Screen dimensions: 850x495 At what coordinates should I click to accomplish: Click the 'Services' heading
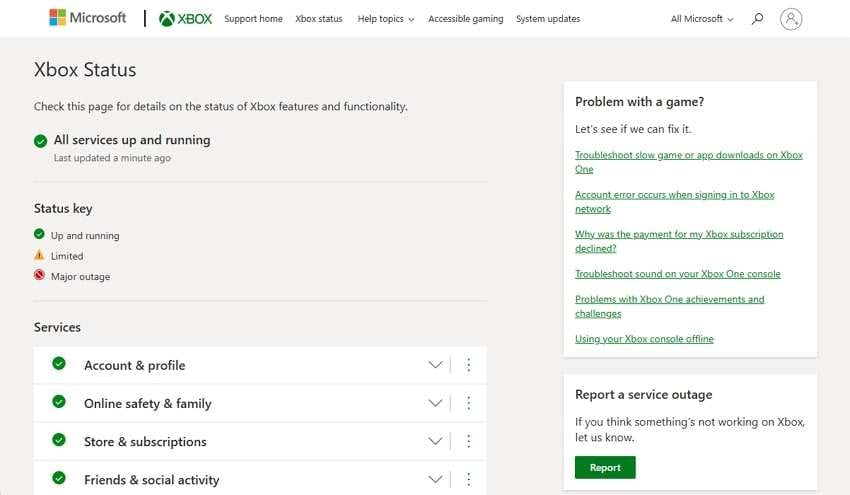point(57,327)
